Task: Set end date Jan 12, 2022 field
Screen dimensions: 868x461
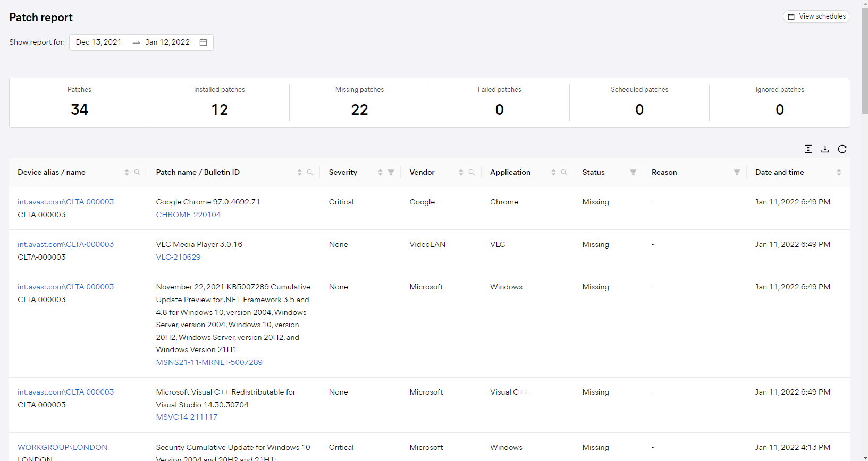Action: (168, 42)
